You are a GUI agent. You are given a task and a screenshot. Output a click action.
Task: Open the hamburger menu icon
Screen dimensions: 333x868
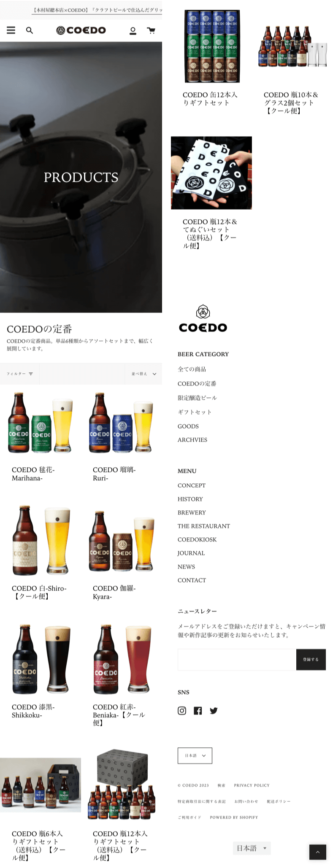click(11, 30)
